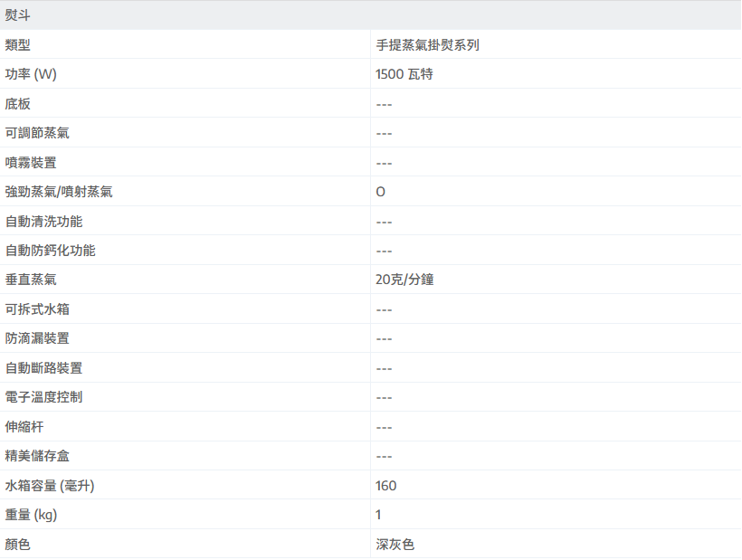Select the 類型 row label
The width and height of the screenshot is (742, 560).
(x=18, y=45)
